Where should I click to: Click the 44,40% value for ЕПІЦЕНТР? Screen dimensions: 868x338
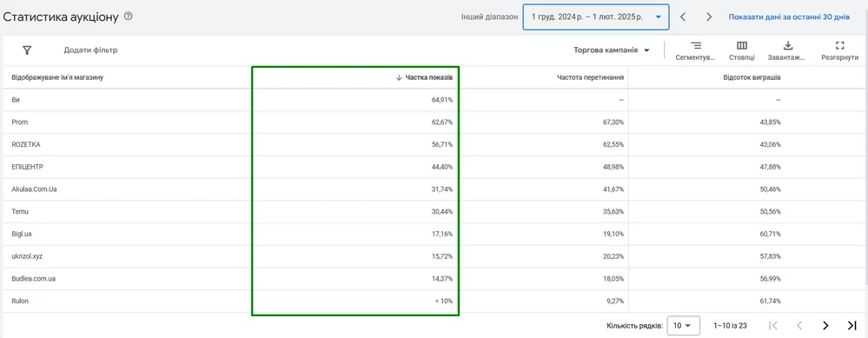click(442, 167)
